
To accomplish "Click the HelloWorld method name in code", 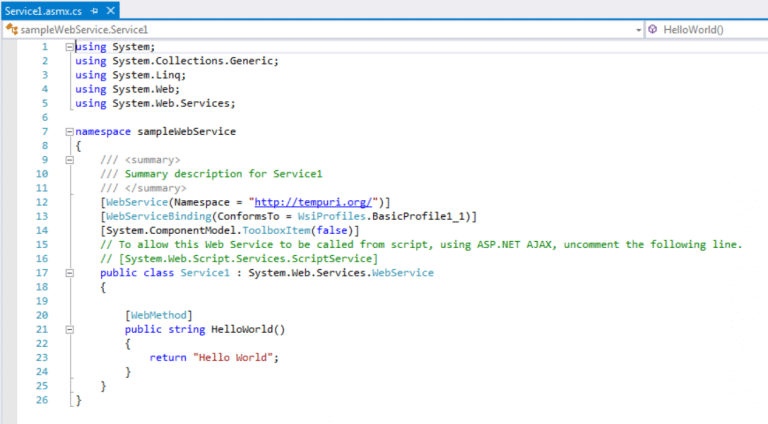I will (x=240, y=329).
